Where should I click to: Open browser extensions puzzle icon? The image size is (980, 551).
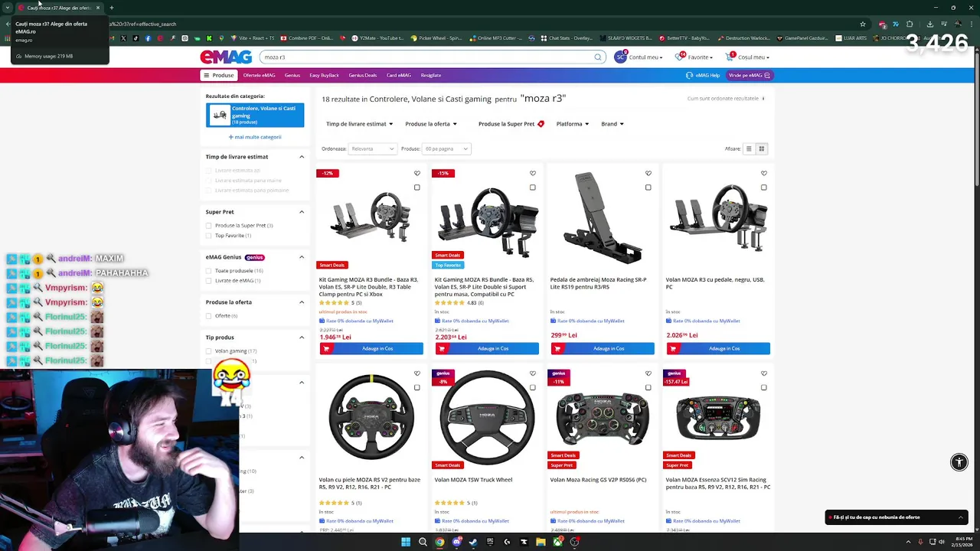click(x=910, y=24)
